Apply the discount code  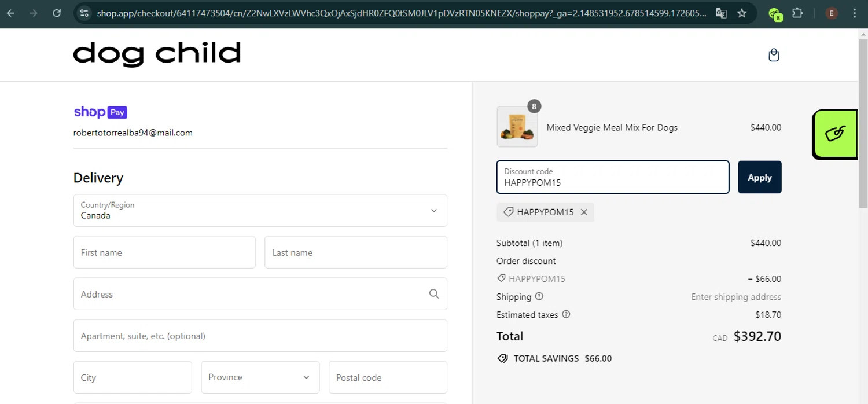coord(759,177)
